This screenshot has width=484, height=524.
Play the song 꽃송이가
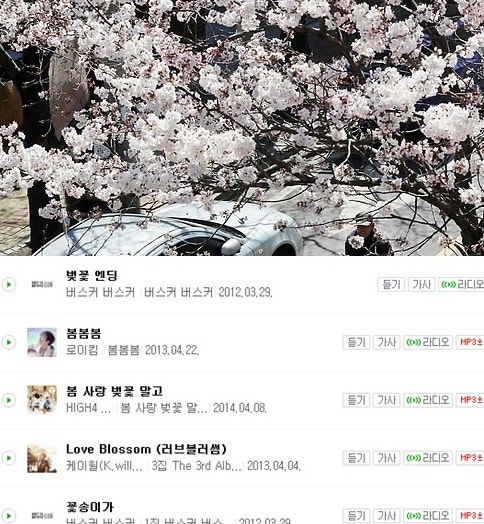[x=9, y=516]
